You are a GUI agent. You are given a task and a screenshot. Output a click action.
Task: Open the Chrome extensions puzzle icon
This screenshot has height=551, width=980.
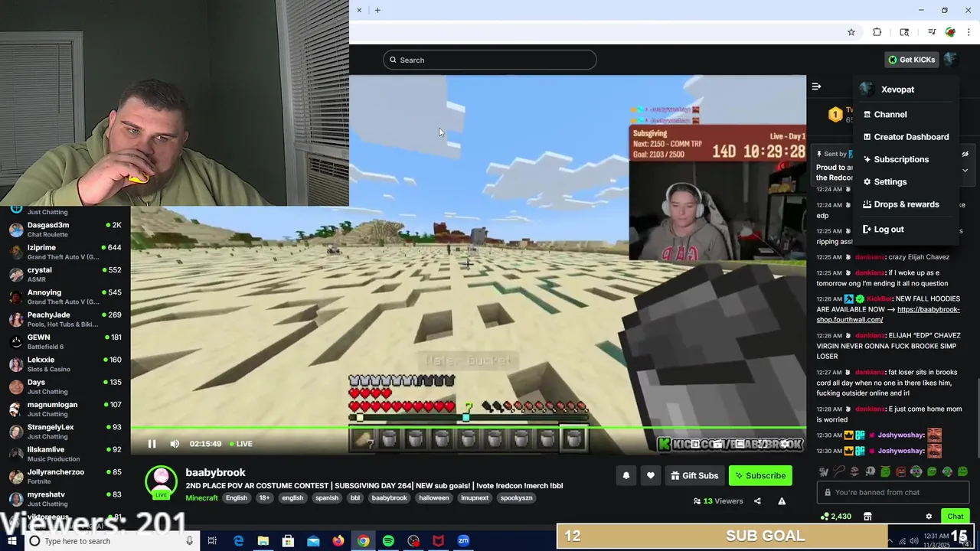click(877, 32)
